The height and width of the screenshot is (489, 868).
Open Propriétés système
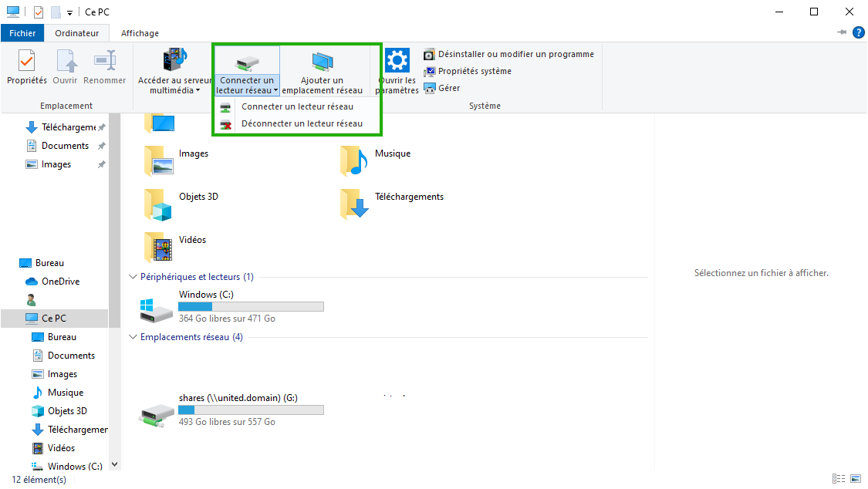coord(468,72)
